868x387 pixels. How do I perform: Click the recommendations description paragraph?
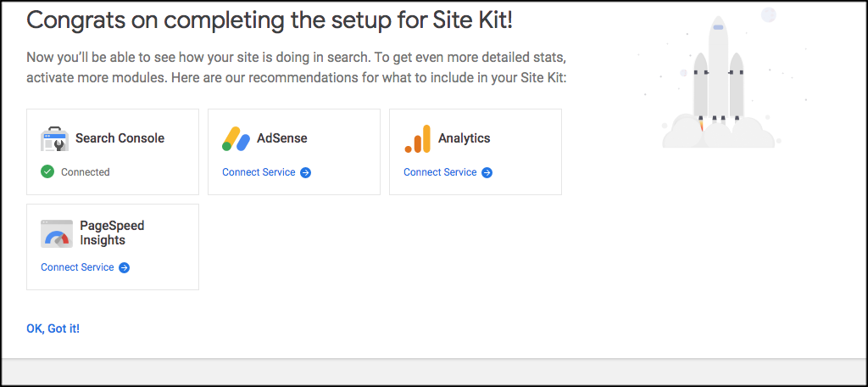[296, 68]
